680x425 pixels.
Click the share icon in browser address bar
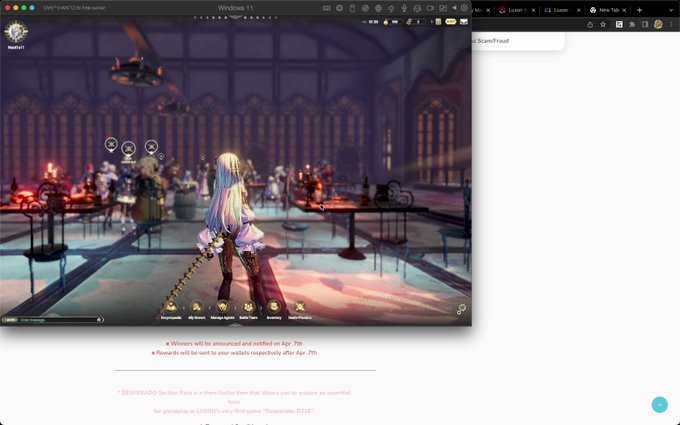point(590,25)
